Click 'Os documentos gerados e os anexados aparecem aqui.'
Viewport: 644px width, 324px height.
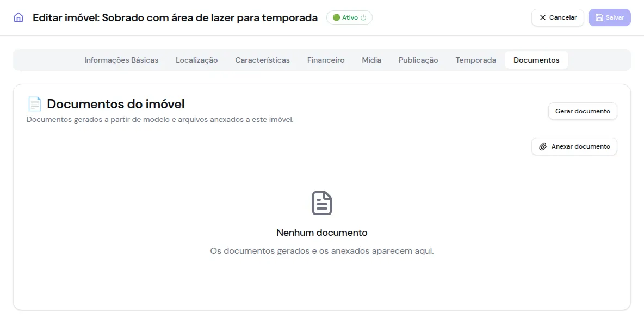(x=322, y=251)
